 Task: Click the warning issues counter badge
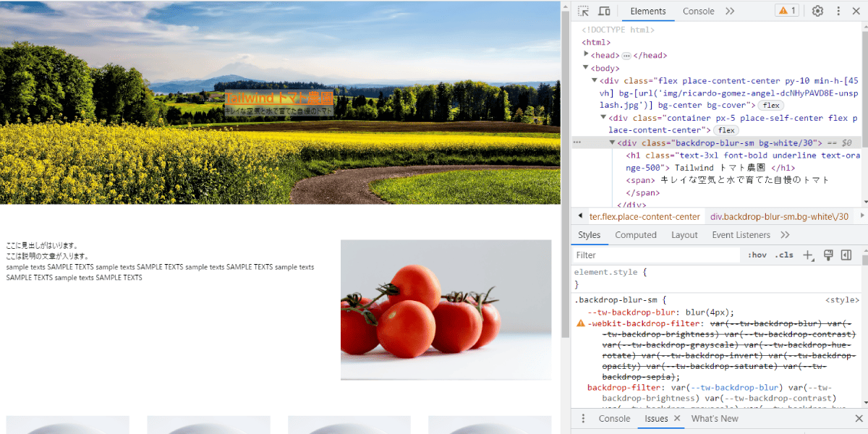point(786,11)
